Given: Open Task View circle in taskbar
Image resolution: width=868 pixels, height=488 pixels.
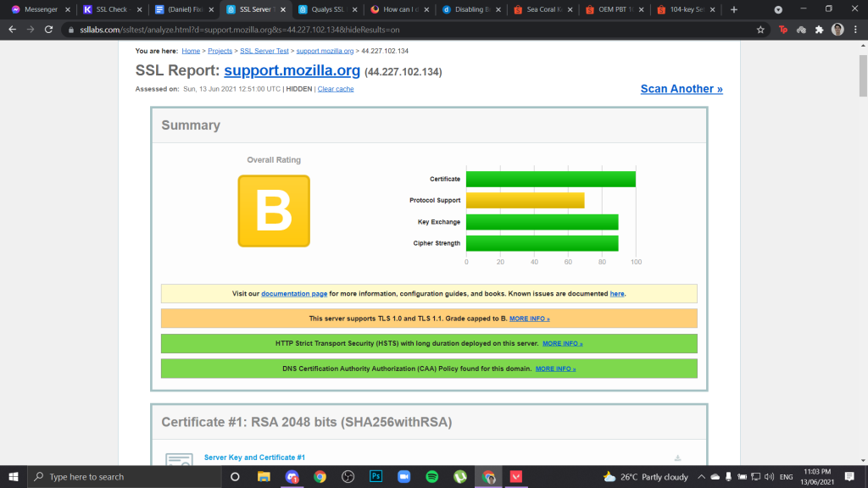Looking at the screenshot, I should pyautogui.click(x=235, y=476).
